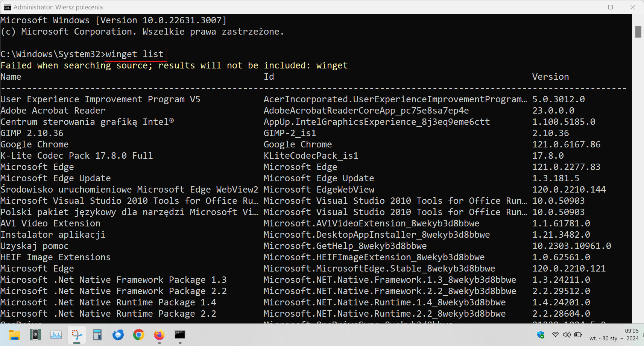Open the Wi-Fi network tray icon
Screen dimensions: 644x346
click(x=555, y=335)
